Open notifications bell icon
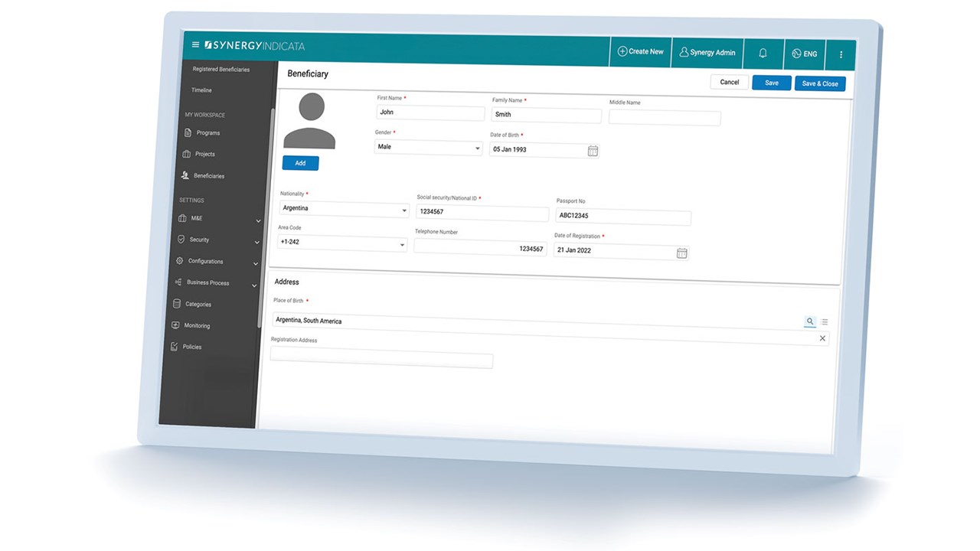Image resolution: width=980 pixels, height=551 pixels. [763, 53]
